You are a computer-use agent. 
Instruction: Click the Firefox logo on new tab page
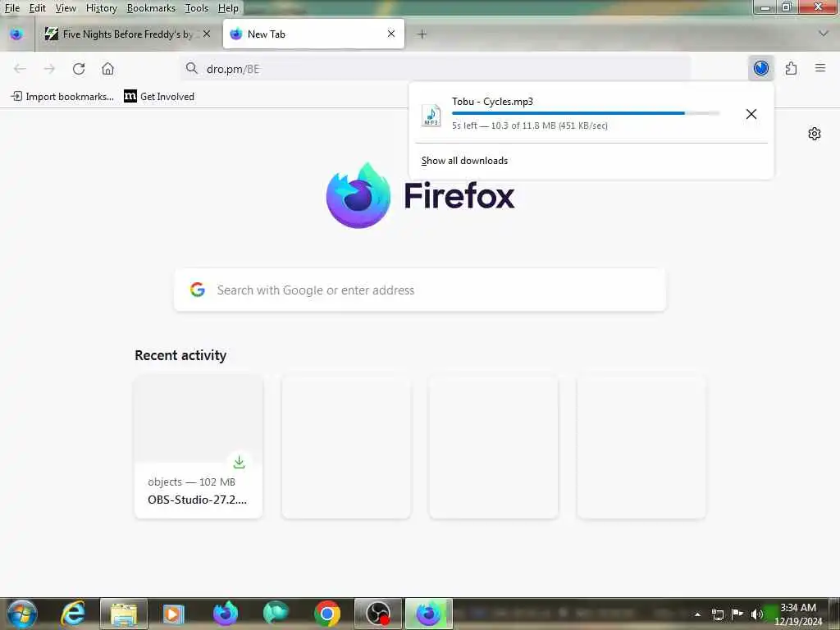(x=358, y=195)
